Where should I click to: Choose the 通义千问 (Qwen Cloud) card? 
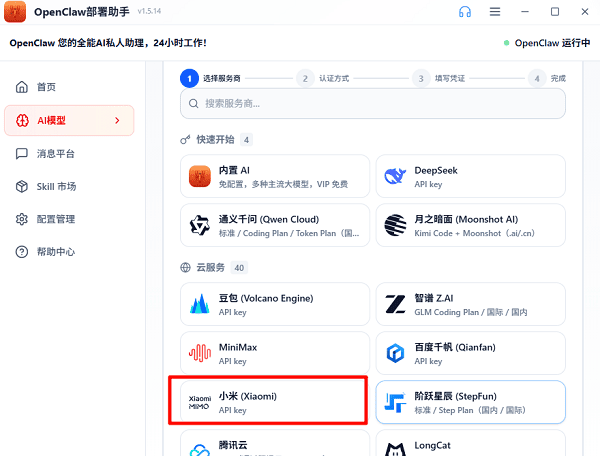click(275, 225)
